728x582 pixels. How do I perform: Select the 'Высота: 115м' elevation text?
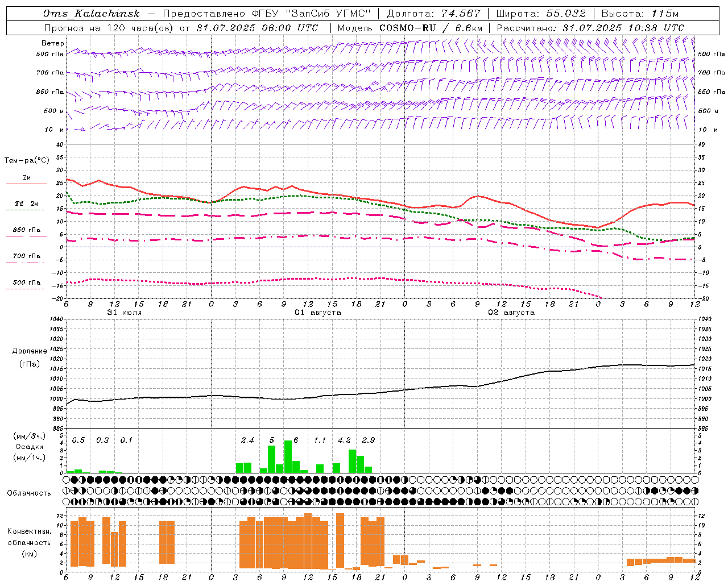click(x=640, y=14)
